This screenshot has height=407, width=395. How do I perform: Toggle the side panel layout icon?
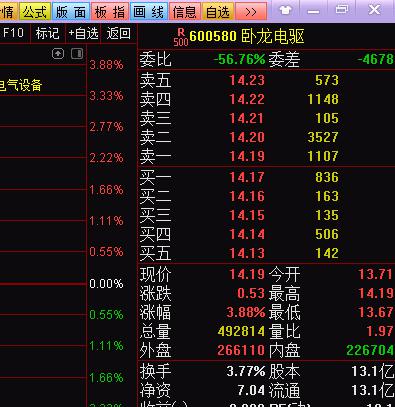click(x=77, y=54)
